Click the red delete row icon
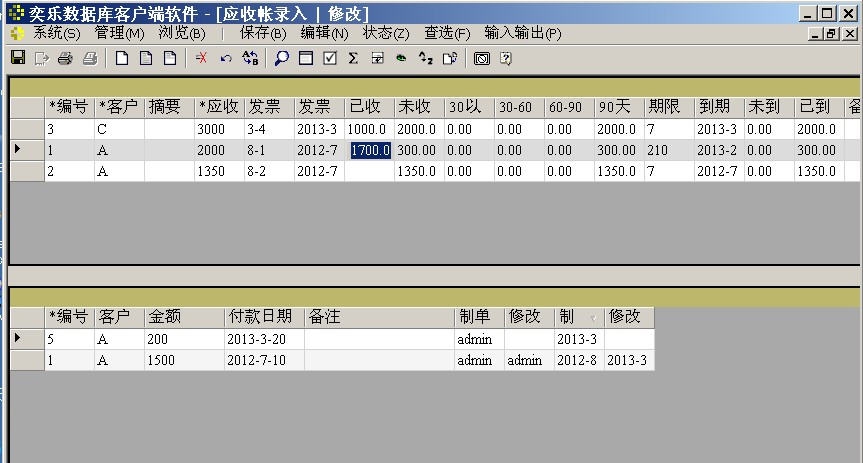This screenshot has width=863, height=463. point(201,58)
